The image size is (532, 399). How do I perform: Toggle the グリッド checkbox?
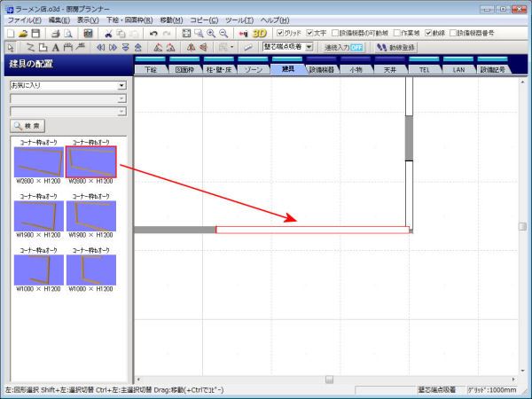(x=281, y=33)
